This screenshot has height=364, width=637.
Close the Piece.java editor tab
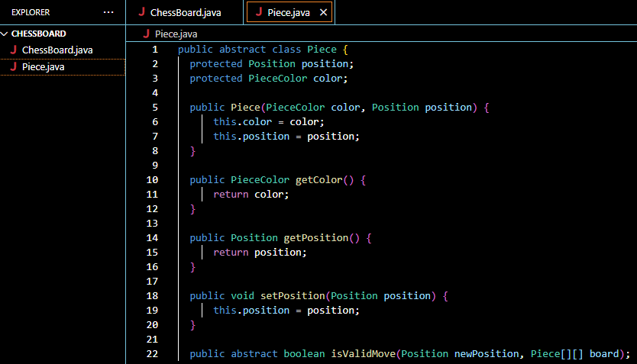click(323, 12)
